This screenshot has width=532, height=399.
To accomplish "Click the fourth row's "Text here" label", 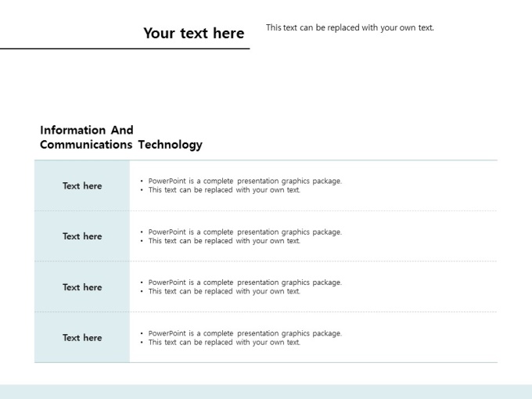I will (x=82, y=338).
